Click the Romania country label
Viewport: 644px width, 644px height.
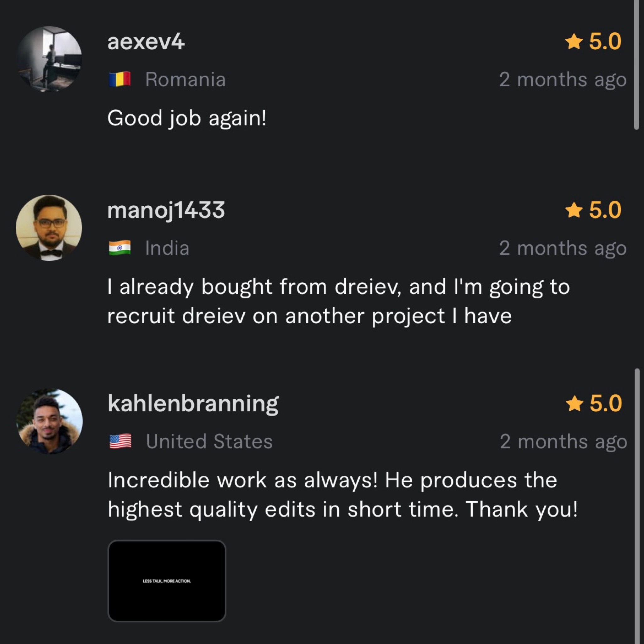pos(185,79)
